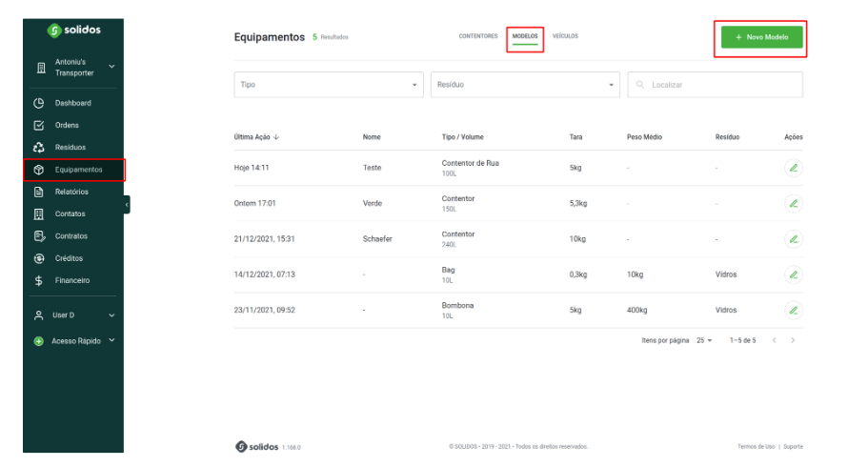Click the '21/12/2021, 15:31' date cell

[264, 239]
